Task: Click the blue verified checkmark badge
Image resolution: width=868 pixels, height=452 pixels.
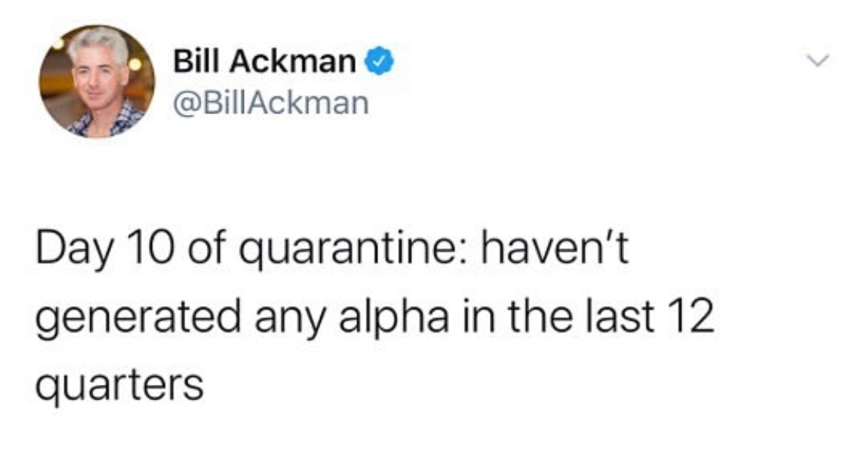Action: pos(379,62)
